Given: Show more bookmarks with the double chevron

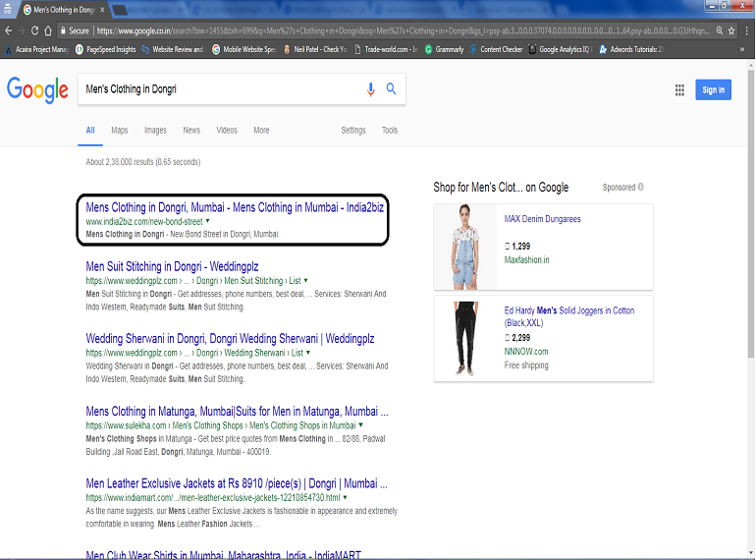Looking at the screenshot, I should (742, 49).
